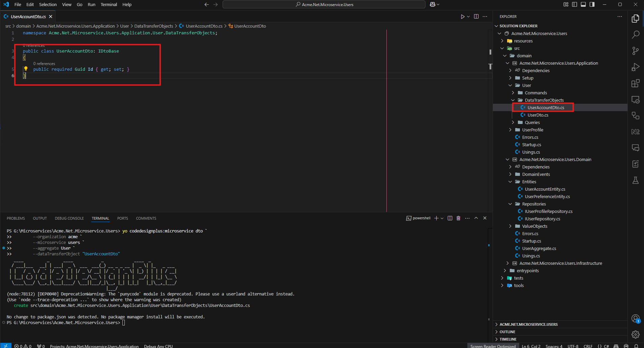644x348 pixels.
Task: Open the NuGet 'N' activity bar icon
Action: point(636,132)
